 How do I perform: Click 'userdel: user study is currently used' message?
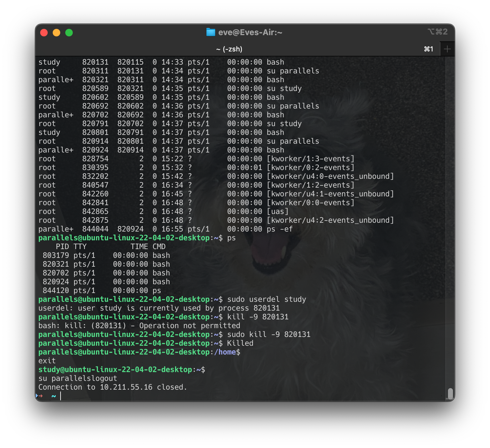point(159,308)
